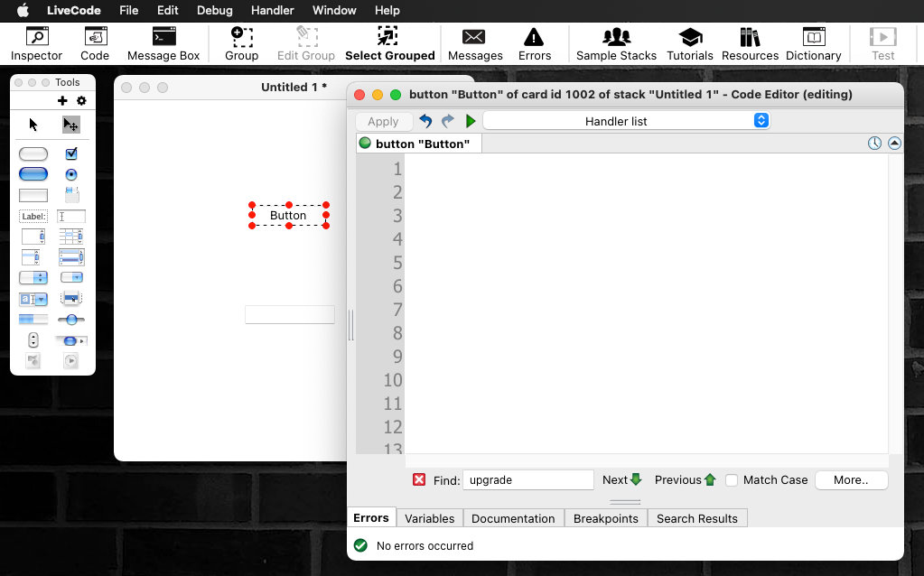The height and width of the screenshot is (576, 924).
Task: Pick the option menu button tool
Action: click(33, 277)
